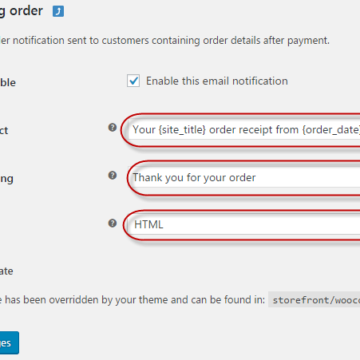The height and width of the screenshot is (360, 360).
Task: Click the HTML template section heading
Action: 7,271
